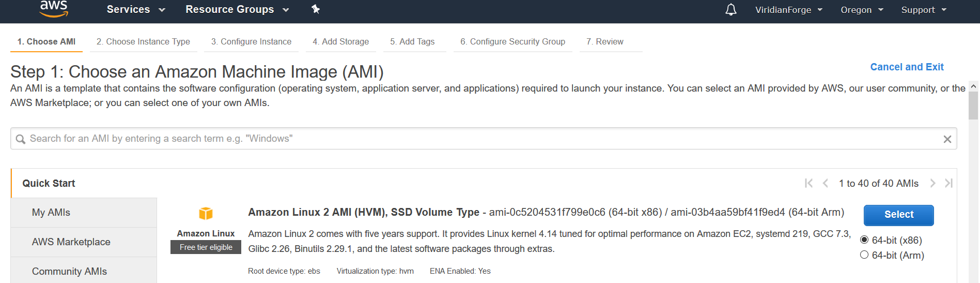
Task: Go to last page of AMIs
Action: pos(949,183)
